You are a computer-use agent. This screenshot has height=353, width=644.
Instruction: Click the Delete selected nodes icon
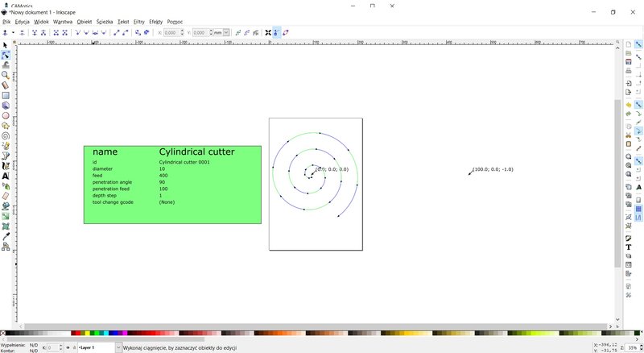click(x=22, y=32)
